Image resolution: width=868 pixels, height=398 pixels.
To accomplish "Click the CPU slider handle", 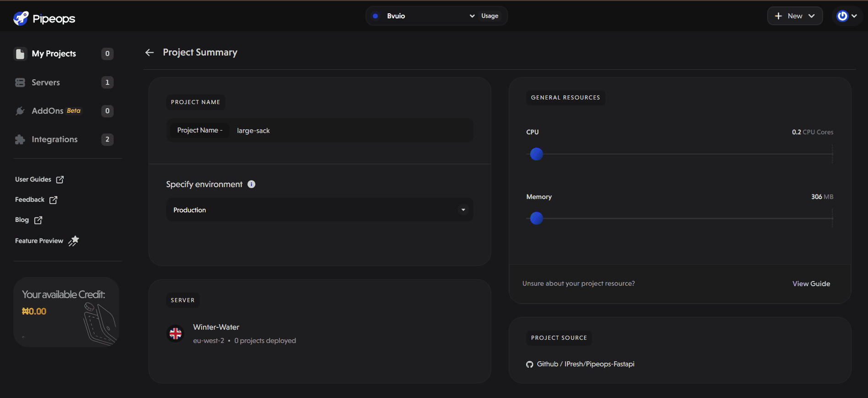I will pos(537,154).
